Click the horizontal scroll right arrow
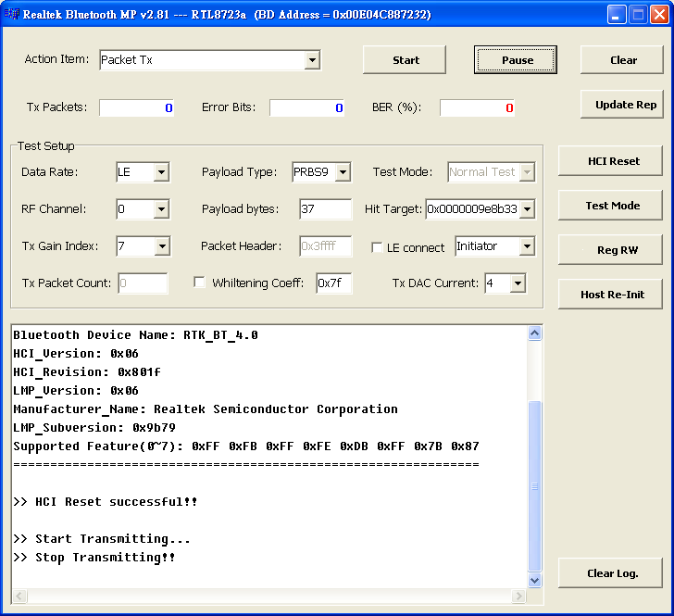 coord(518,596)
